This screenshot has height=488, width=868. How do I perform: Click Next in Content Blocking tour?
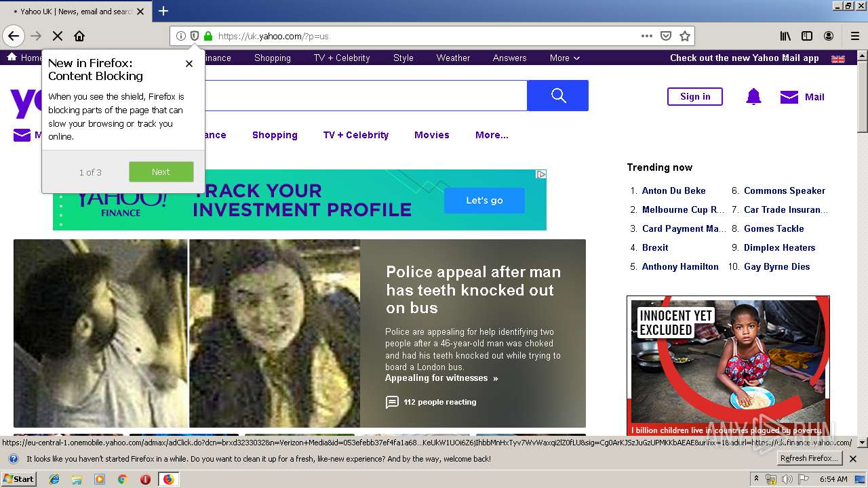161,171
